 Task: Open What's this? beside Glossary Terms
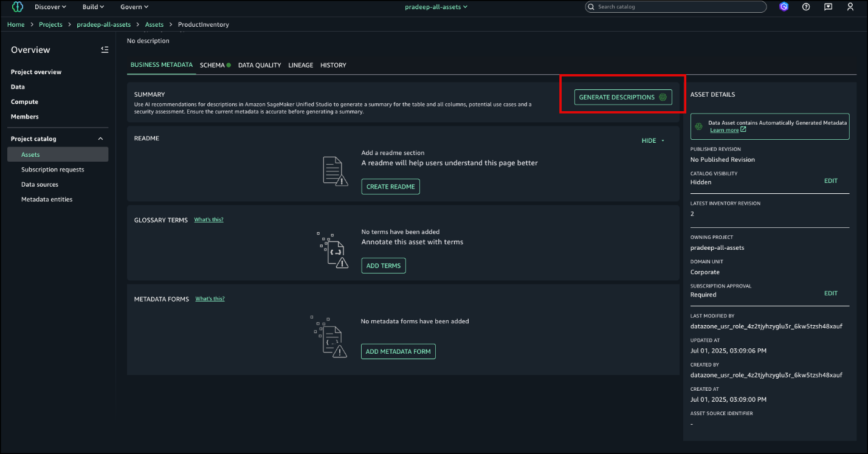(208, 220)
